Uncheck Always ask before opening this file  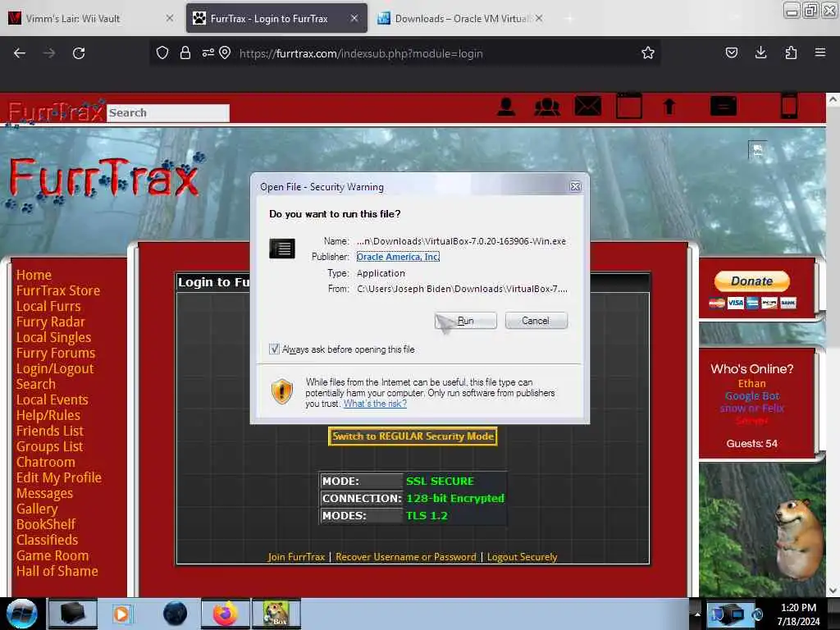(x=274, y=349)
